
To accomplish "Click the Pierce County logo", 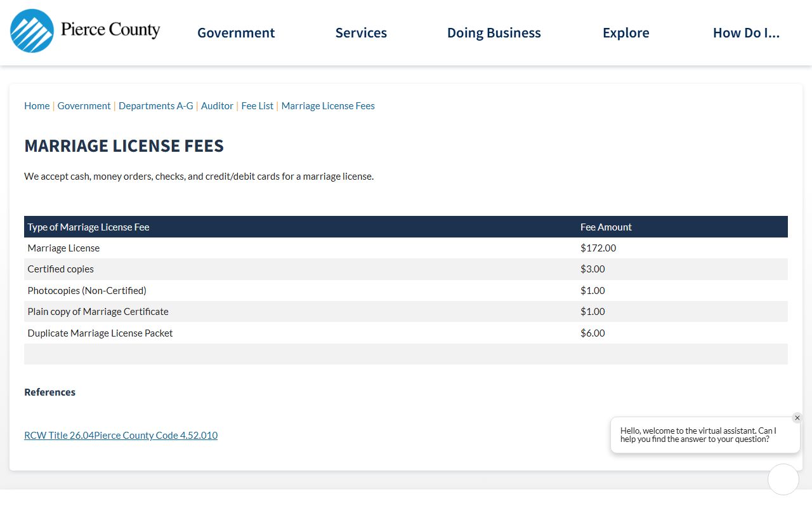I will [x=85, y=30].
